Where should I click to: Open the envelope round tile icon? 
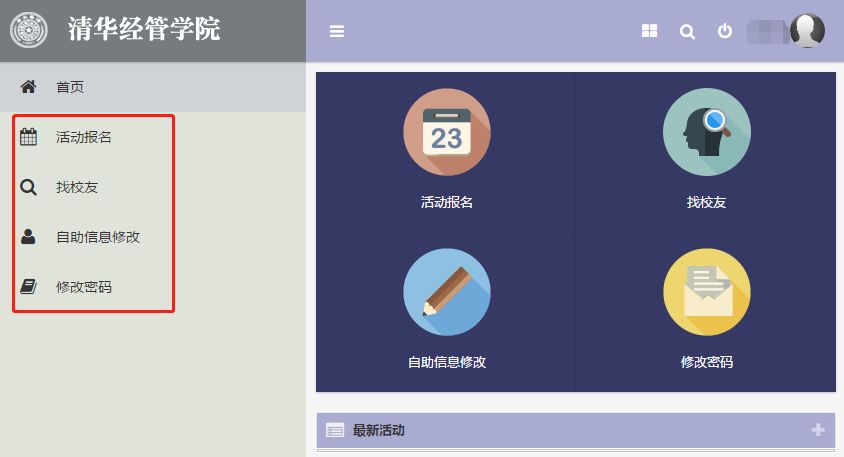[x=706, y=292]
